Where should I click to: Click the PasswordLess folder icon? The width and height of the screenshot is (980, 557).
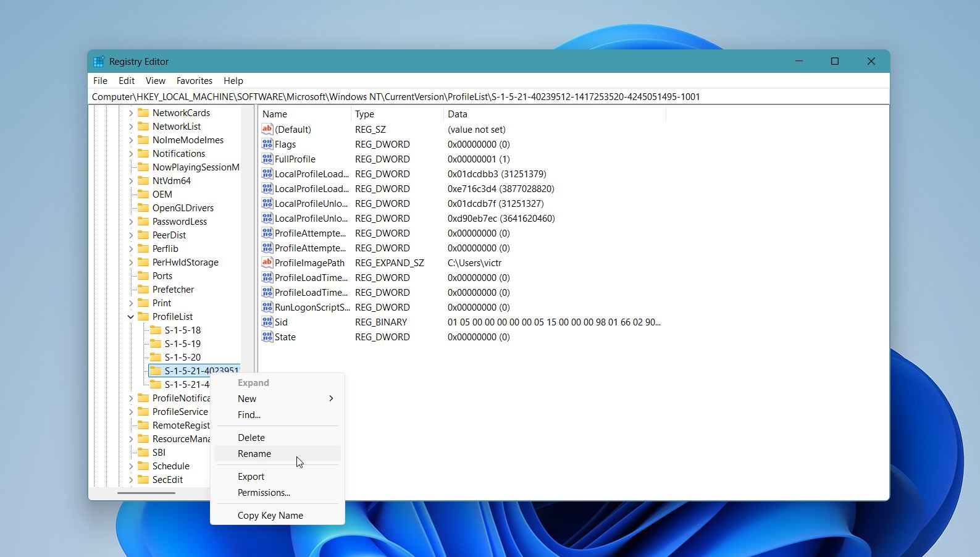pos(143,221)
